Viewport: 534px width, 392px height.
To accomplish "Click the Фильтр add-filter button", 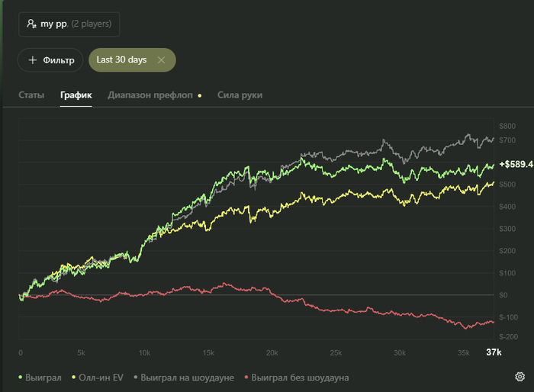I will (50, 59).
